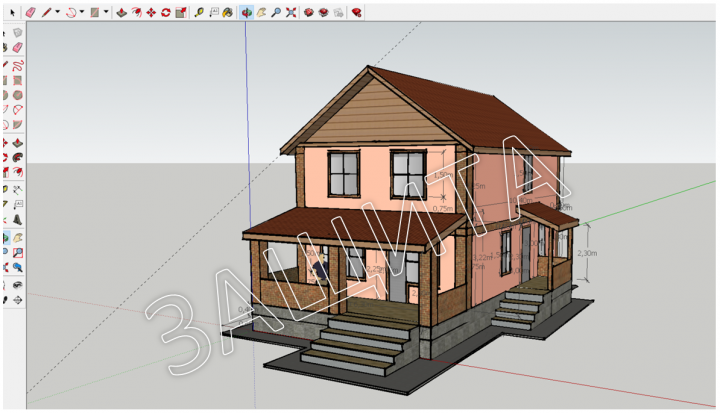Select the Rotated Rectangle tool
The image size is (720, 413).
click(17, 80)
